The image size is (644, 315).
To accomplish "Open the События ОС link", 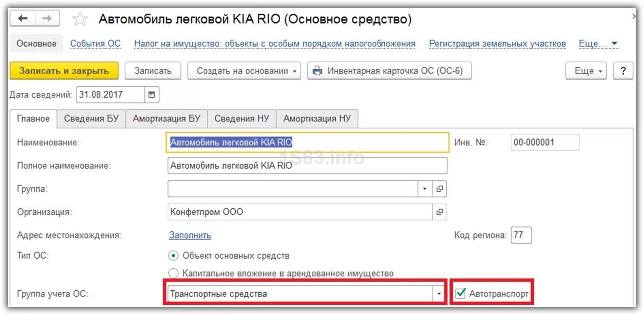I will 95,43.
